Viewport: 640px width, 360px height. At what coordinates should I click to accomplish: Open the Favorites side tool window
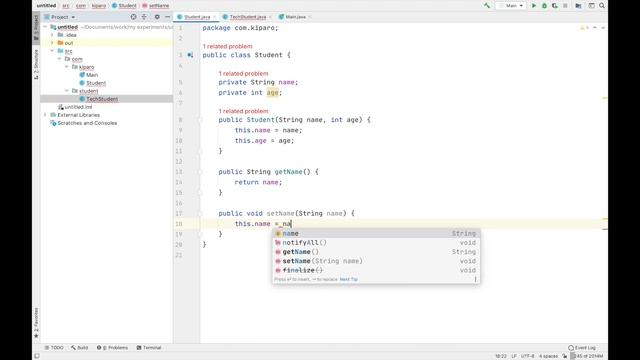pyautogui.click(x=36, y=323)
